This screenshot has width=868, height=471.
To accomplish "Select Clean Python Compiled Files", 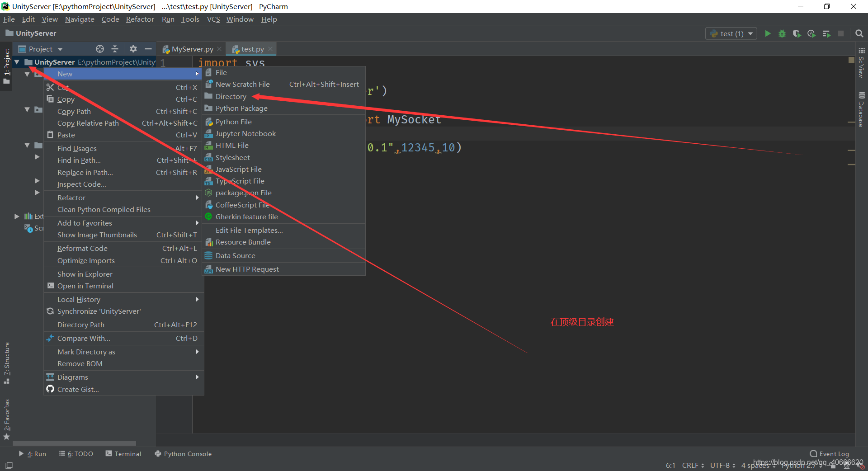I will click(123, 209).
